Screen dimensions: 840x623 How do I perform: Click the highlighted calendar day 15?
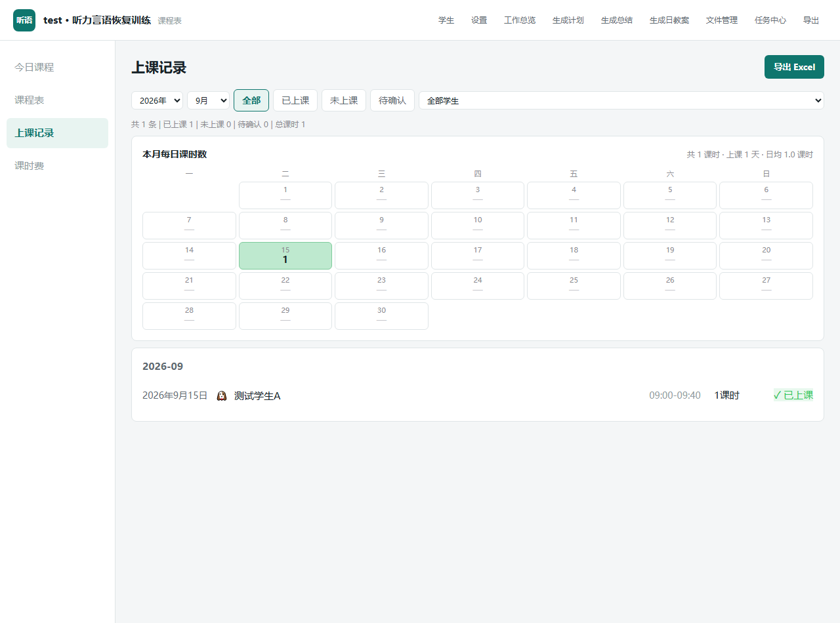click(x=285, y=256)
